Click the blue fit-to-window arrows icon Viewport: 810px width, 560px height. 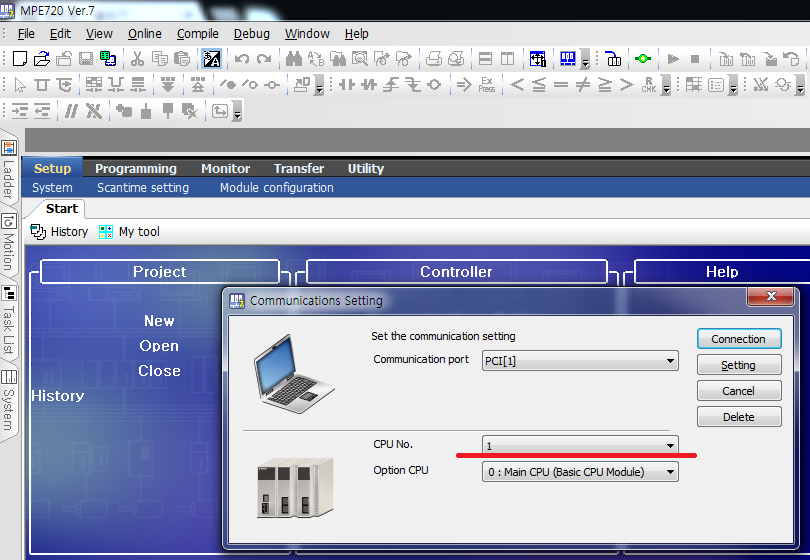tap(538, 59)
